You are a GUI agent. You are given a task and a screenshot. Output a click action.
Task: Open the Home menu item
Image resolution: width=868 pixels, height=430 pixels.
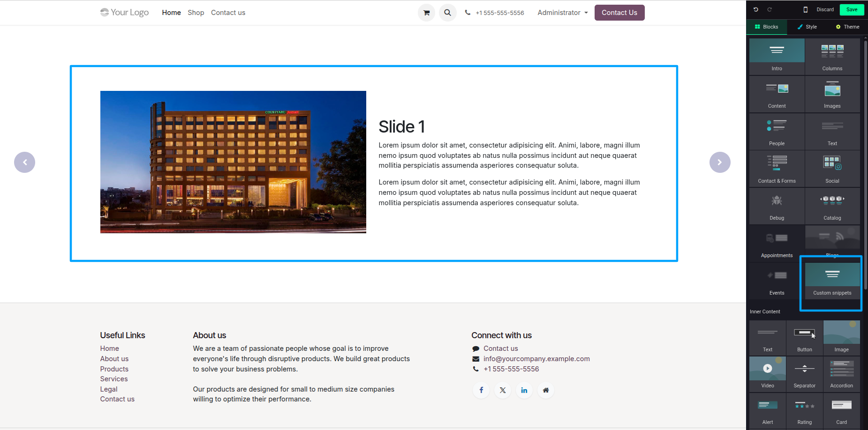point(171,13)
